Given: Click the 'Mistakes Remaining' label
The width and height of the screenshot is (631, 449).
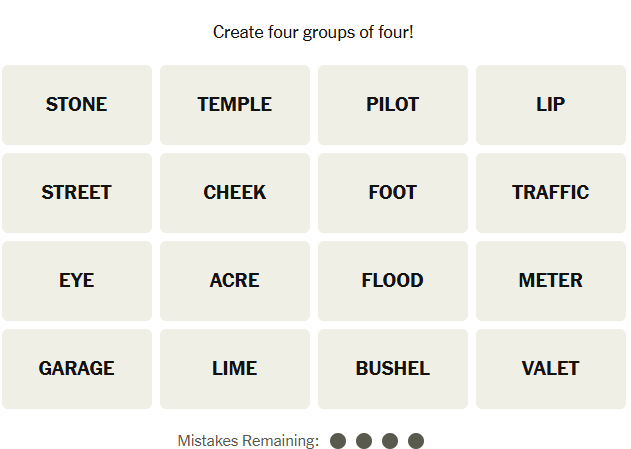Looking at the screenshot, I should click(248, 441).
